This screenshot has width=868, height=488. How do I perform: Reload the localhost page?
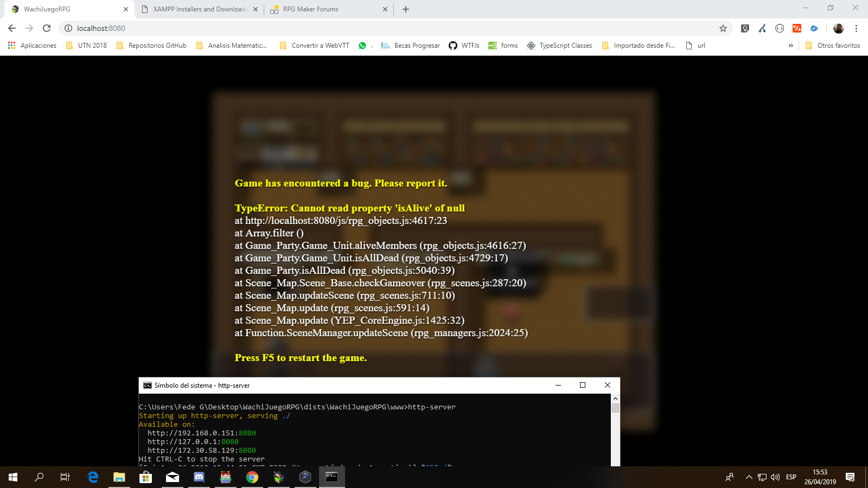click(x=47, y=28)
